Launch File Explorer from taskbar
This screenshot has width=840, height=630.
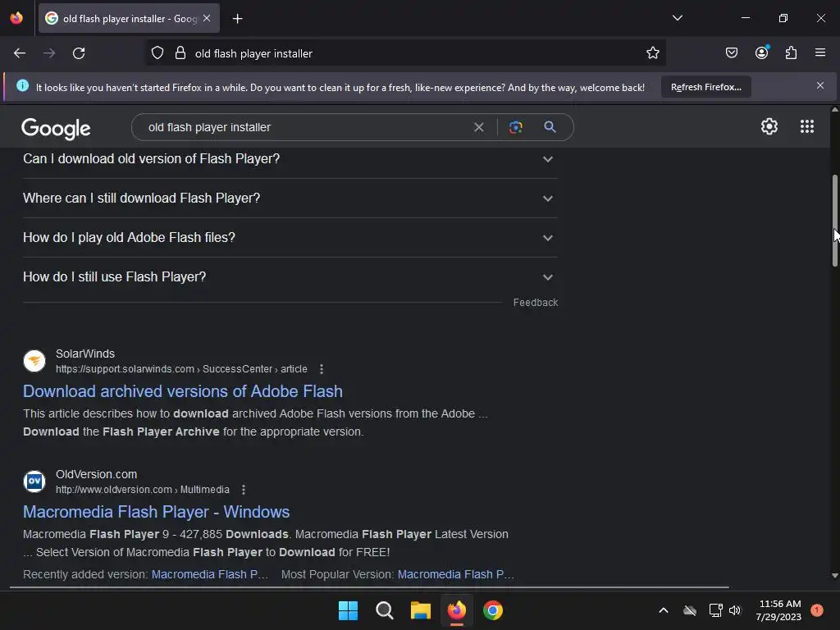tap(421, 610)
